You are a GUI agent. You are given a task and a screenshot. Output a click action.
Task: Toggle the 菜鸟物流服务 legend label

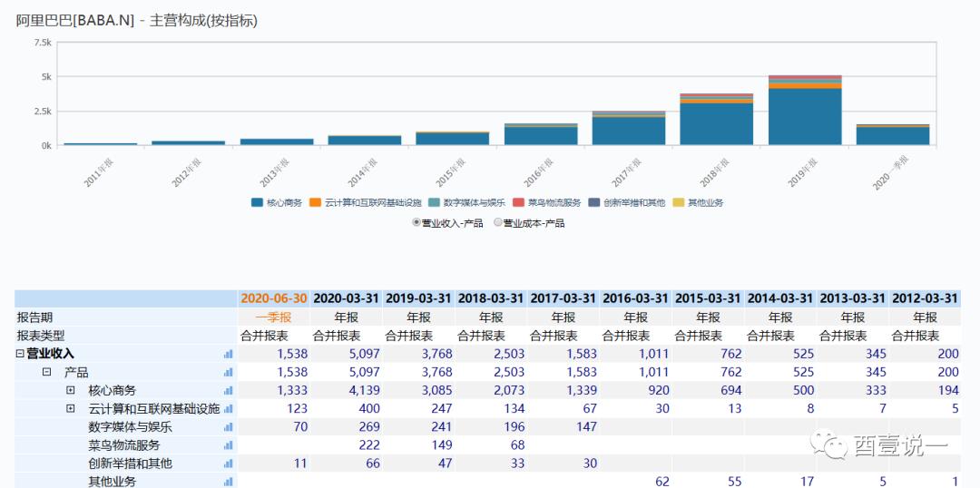pos(554,202)
